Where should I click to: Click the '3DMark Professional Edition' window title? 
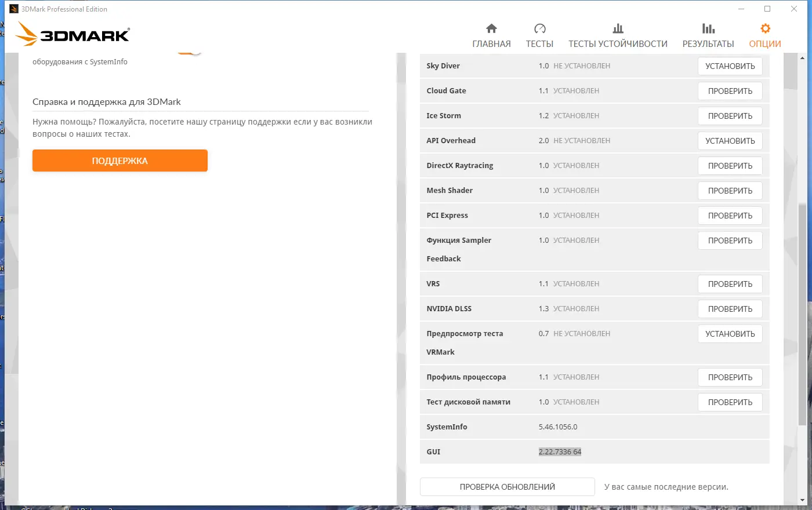coord(64,9)
